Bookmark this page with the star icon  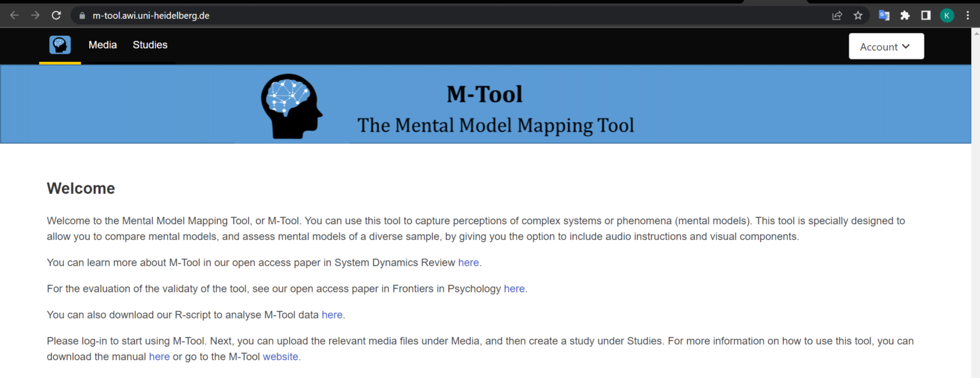(x=858, y=15)
